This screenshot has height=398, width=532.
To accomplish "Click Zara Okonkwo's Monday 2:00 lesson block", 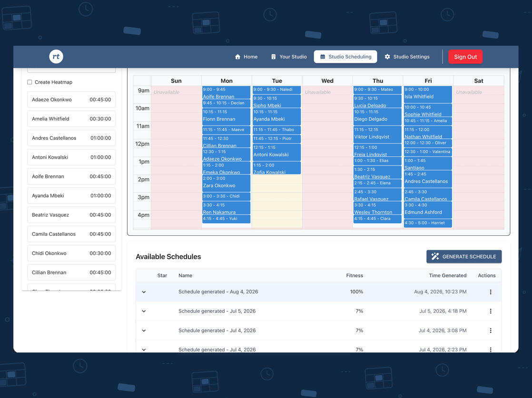I will click(x=227, y=183).
